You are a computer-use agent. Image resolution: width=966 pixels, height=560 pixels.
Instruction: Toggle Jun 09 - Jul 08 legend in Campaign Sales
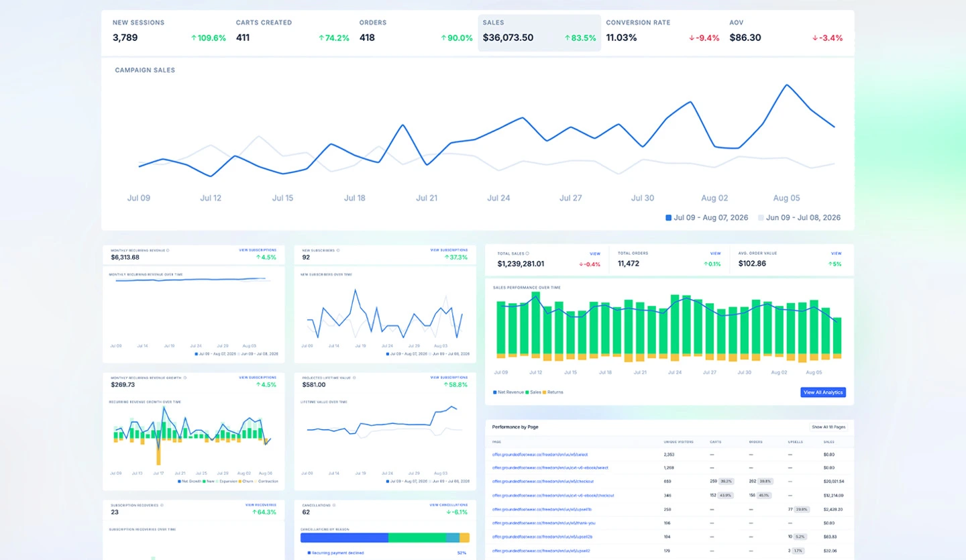pyautogui.click(x=799, y=217)
